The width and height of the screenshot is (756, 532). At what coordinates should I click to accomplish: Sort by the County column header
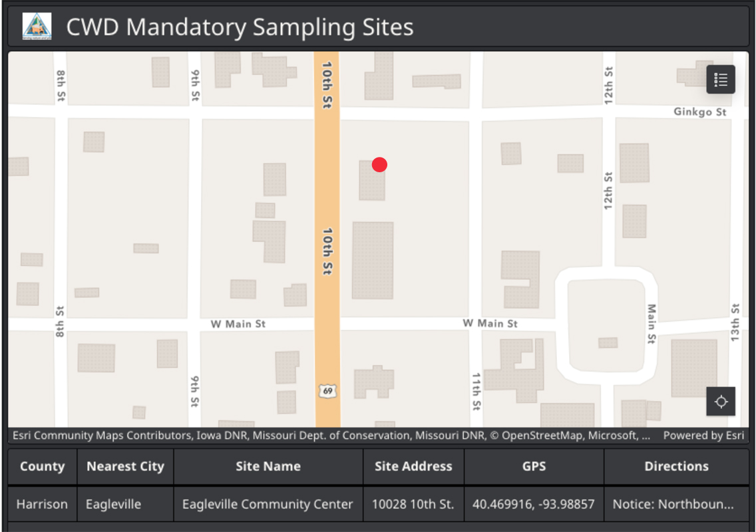pyautogui.click(x=42, y=466)
